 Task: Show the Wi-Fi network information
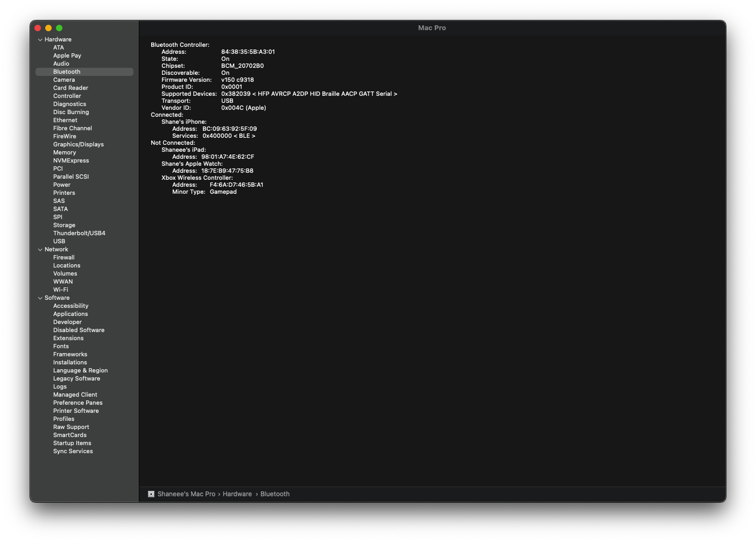tap(60, 290)
